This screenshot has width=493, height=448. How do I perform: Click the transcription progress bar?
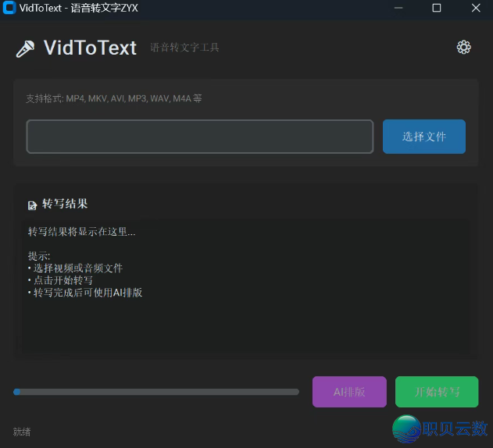tap(156, 392)
